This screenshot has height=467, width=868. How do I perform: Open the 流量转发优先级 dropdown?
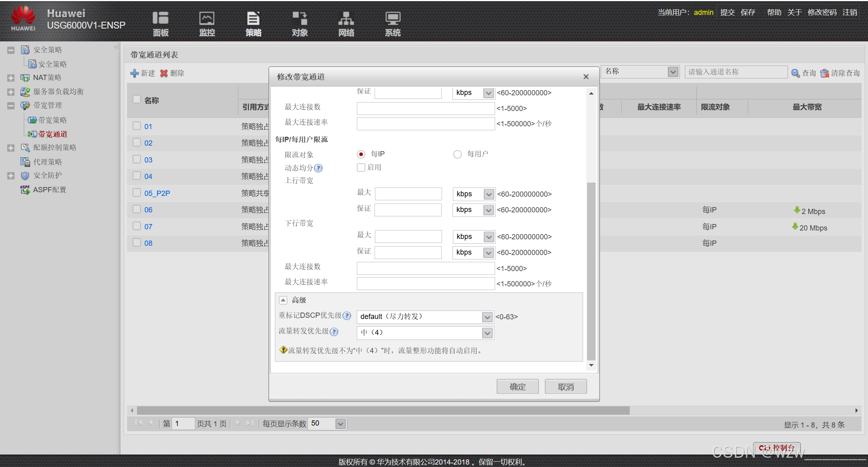(x=487, y=333)
